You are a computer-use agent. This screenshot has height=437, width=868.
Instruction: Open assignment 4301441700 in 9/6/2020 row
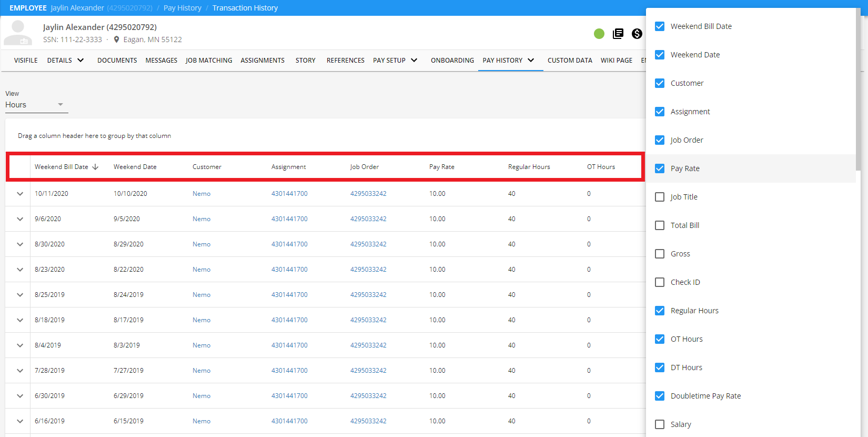(x=289, y=219)
